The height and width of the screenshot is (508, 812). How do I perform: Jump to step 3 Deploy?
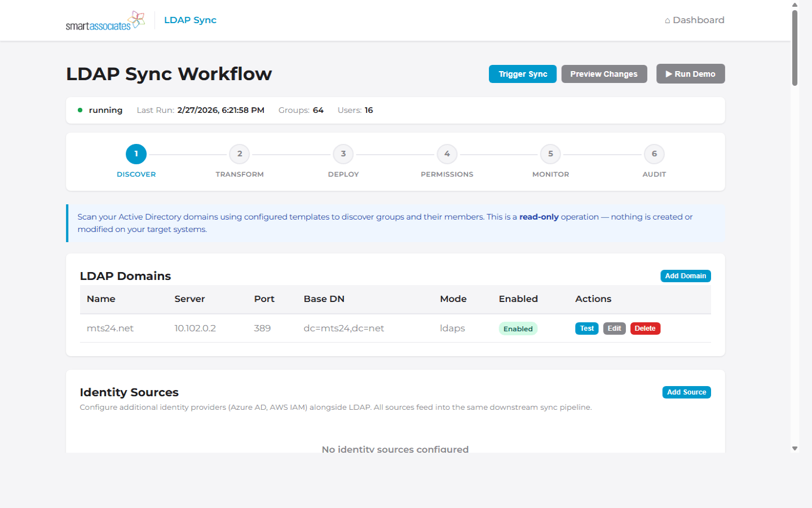(343, 154)
